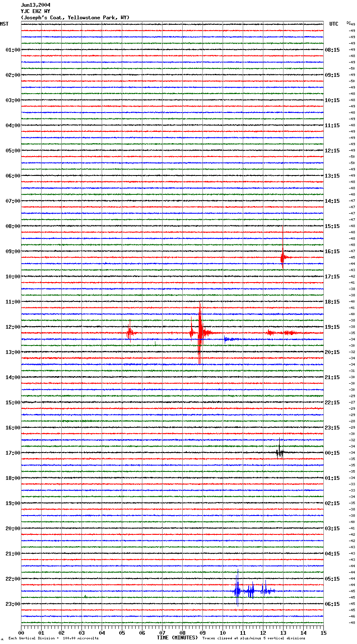
Task: Click the 18:00 MST time label
Action: [13, 478]
